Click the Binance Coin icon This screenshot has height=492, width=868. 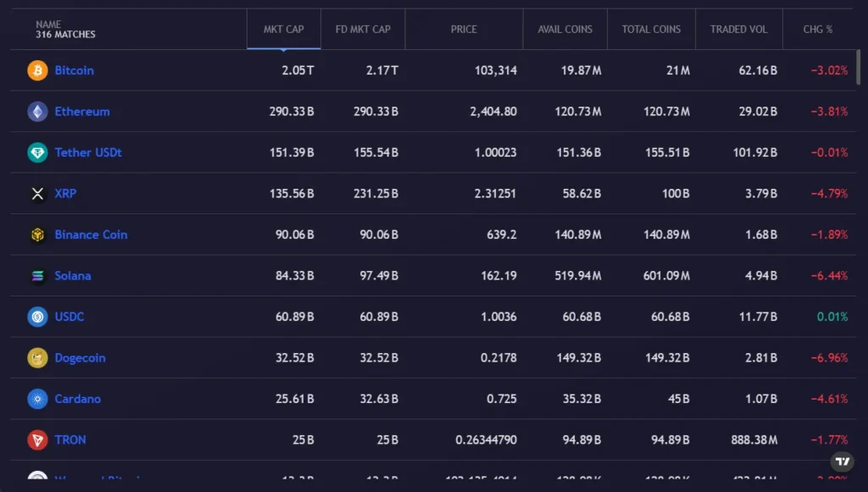(37, 235)
